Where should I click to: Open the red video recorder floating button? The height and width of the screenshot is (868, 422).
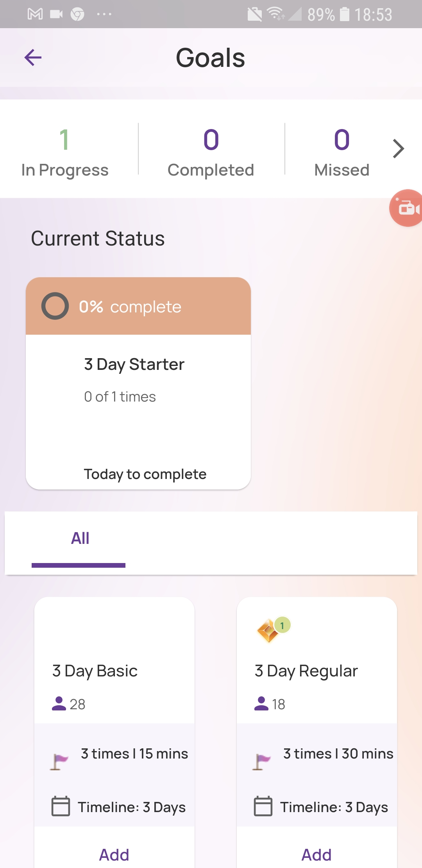[x=407, y=208]
